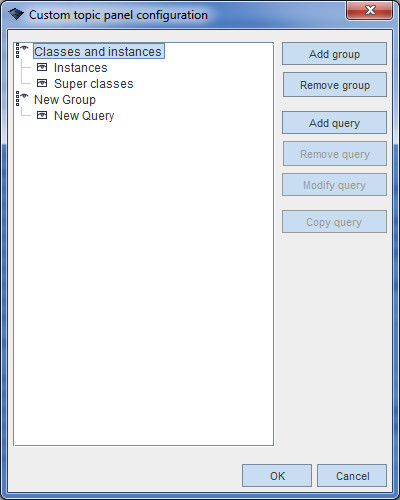400x500 pixels.
Task: Select the Instances query
Action: pos(80,68)
